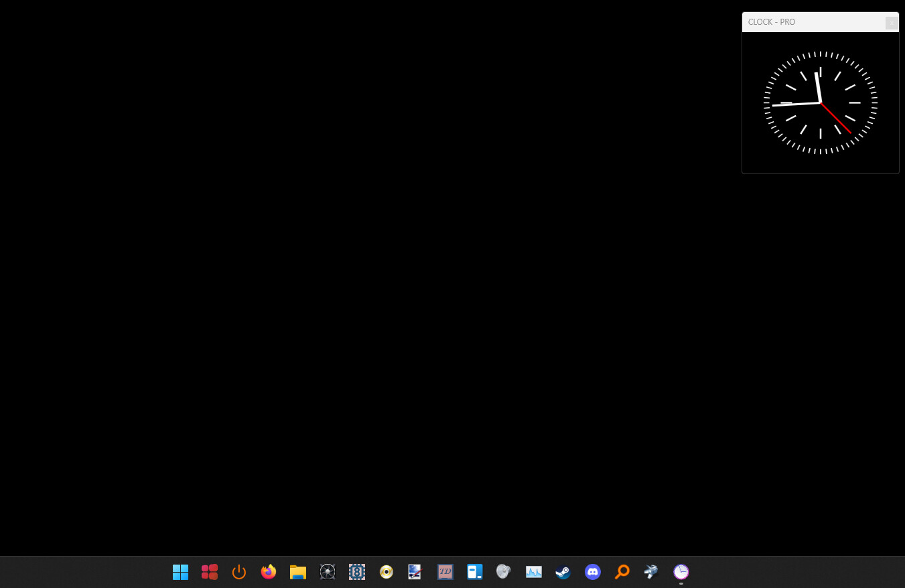Click the analog clock face

[821, 103]
